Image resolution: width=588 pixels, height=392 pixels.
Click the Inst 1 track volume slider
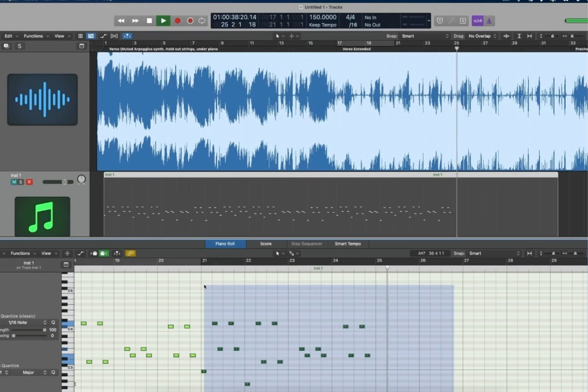(x=58, y=182)
